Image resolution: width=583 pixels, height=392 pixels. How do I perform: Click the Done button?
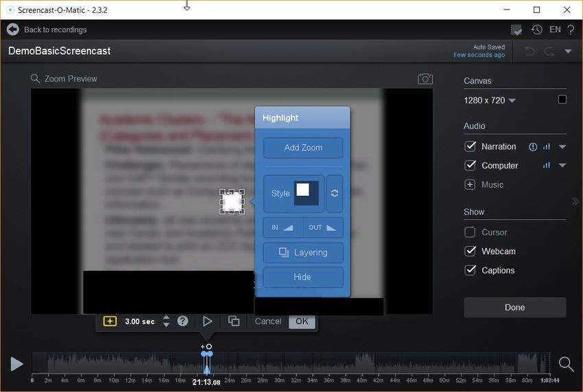[x=515, y=307]
